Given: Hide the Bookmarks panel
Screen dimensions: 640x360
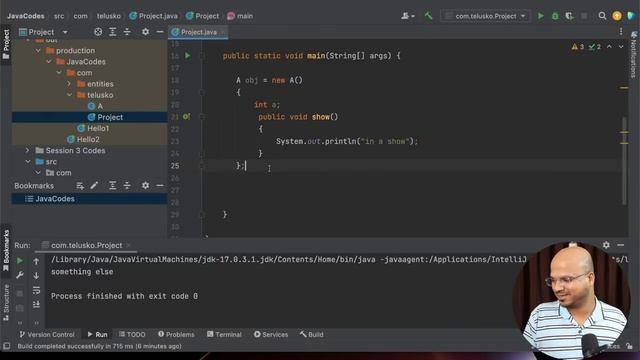Looking at the screenshot, I should click(160, 186).
